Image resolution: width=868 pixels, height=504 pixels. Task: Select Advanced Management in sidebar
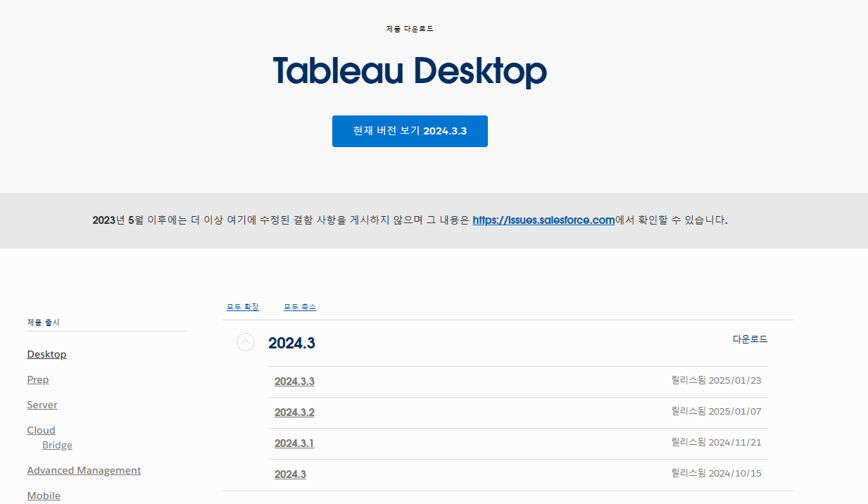click(84, 470)
